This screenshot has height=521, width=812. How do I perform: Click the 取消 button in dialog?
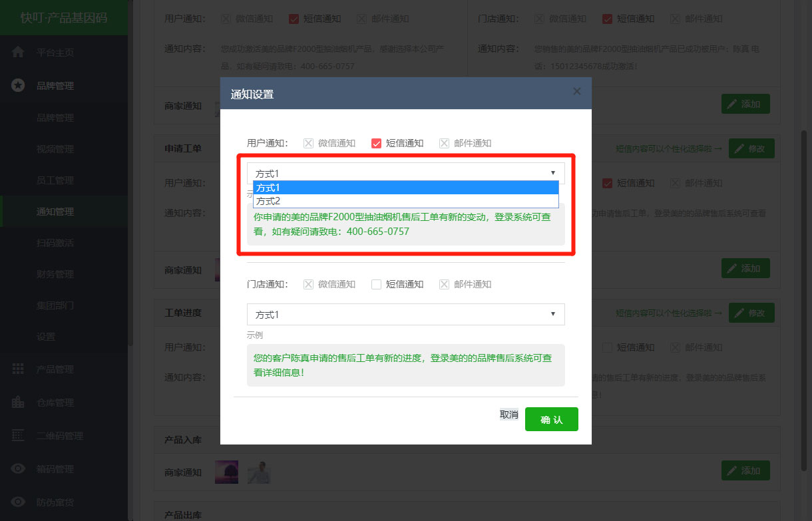(509, 415)
